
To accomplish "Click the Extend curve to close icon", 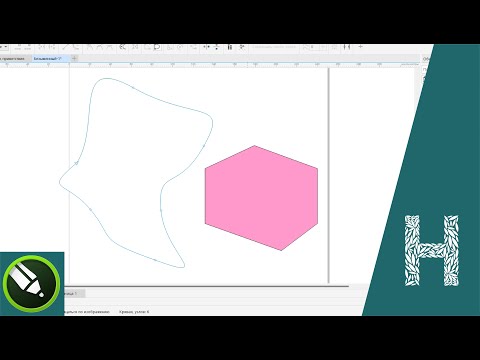I will pyautogui.click(x=135, y=47).
